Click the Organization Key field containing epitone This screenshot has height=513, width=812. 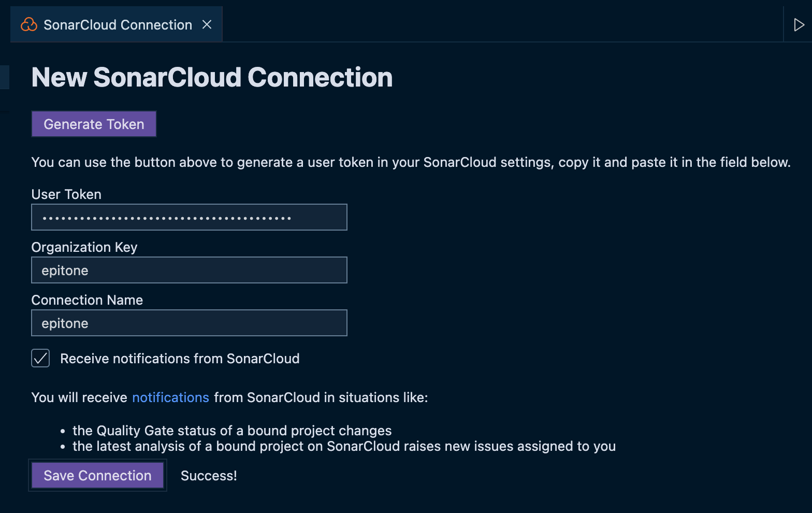tap(189, 270)
